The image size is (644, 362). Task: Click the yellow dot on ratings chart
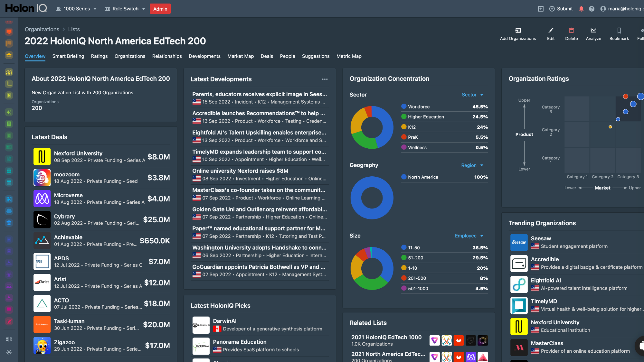click(x=610, y=127)
